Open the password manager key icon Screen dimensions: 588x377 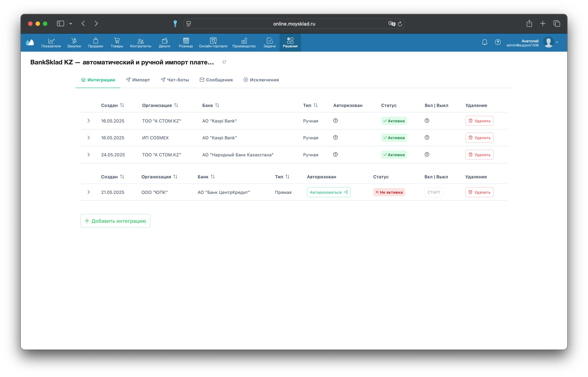pyautogui.click(x=175, y=23)
